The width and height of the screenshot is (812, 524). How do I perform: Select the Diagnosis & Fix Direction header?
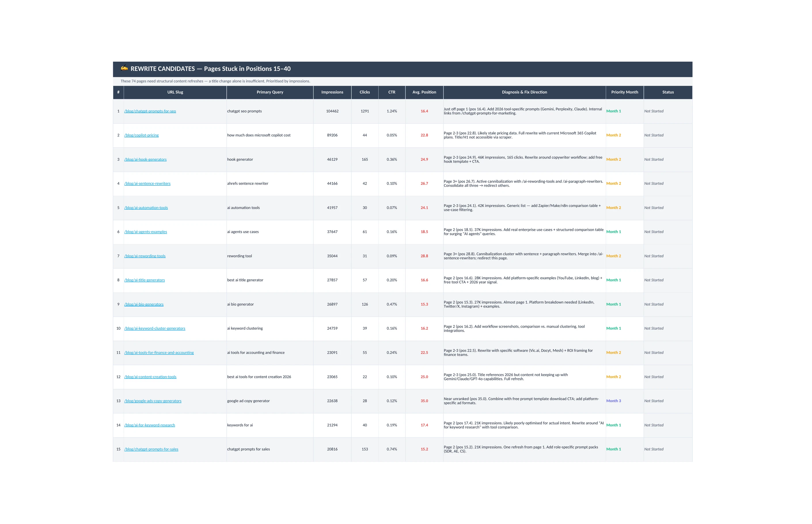(524, 92)
